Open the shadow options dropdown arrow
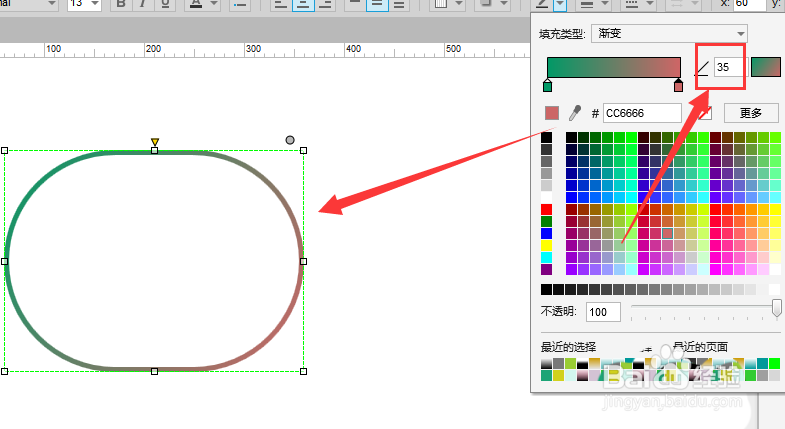 504,5
